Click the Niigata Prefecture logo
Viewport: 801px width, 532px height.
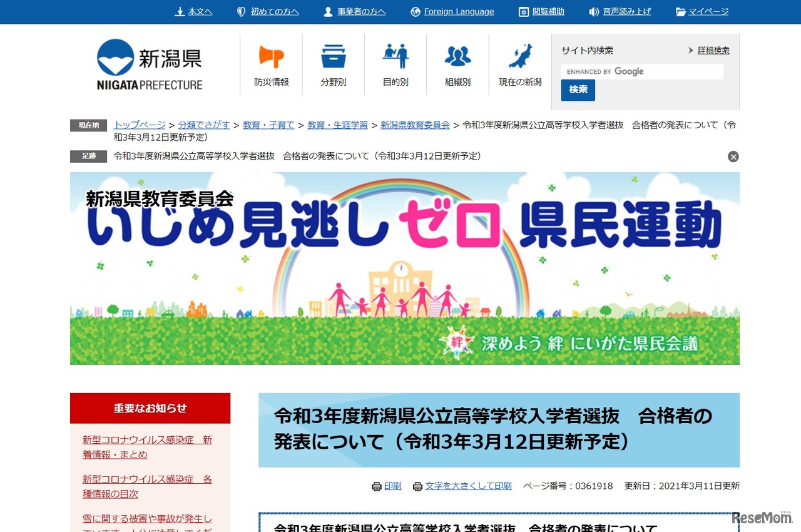(x=150, y=64)
